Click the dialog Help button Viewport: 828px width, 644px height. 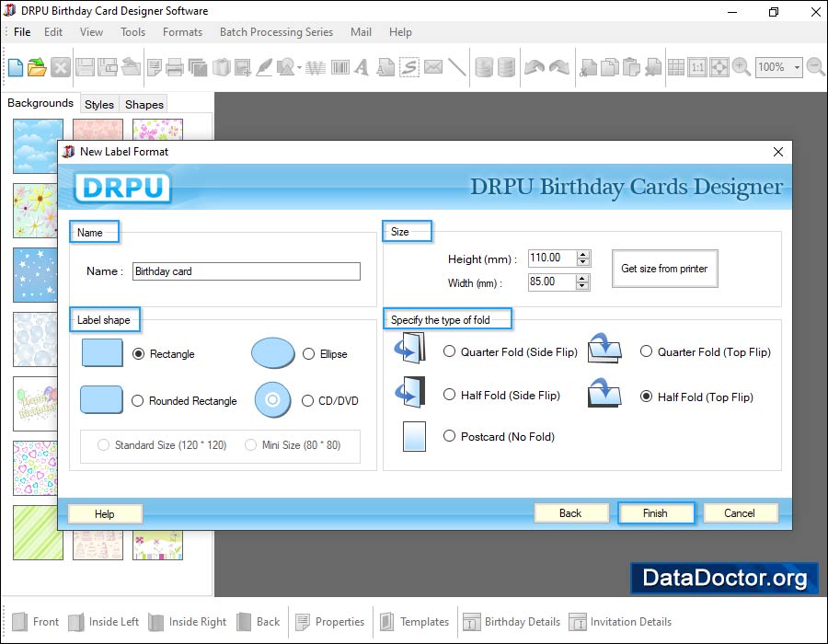pyautogui.click(x=105, y=514)
